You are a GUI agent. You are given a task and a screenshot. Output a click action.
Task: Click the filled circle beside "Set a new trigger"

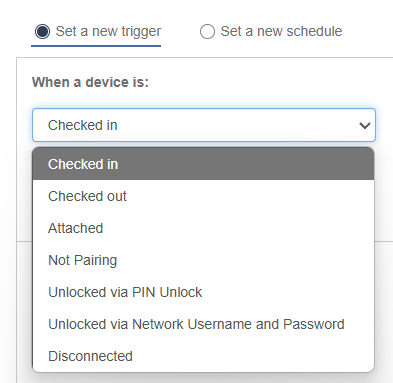point(42,32)
